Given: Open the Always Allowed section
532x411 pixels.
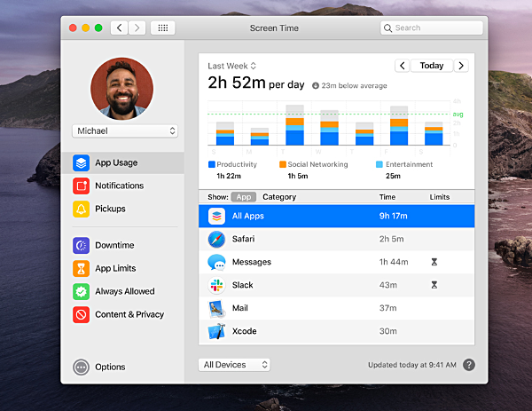Looking at the screenshot, I should click(x=124, y=291).
